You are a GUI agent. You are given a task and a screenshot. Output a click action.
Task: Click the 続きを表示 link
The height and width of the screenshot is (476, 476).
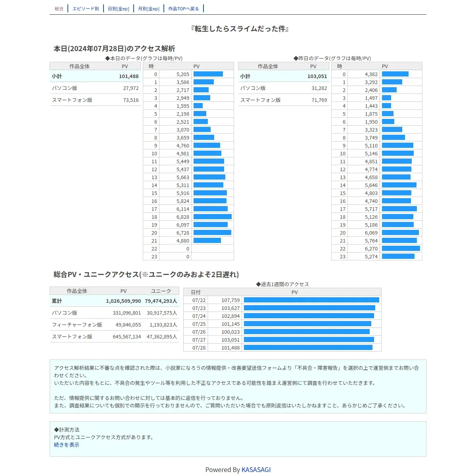67,445
